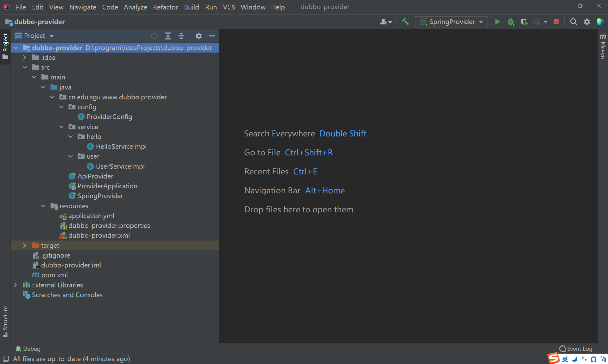Open the Navigate menu
This screenshot has height=364, width=608.
point(83,7)
